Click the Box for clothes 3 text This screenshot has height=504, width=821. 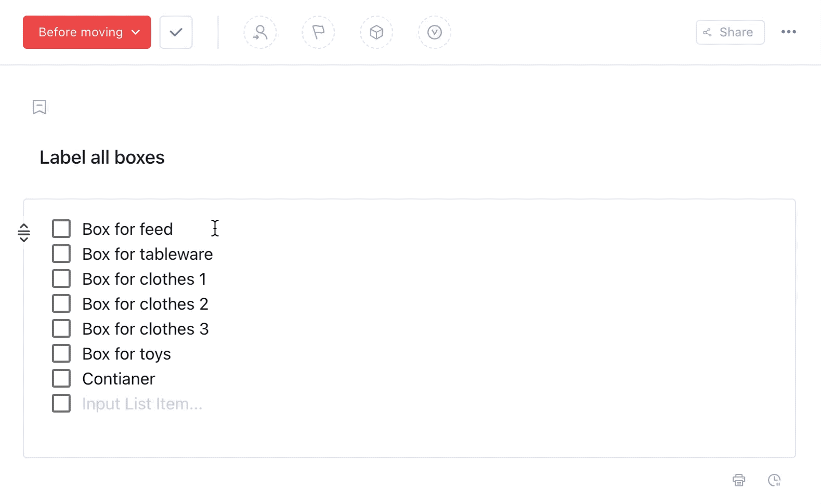pyautogui.click(x=146, y=329)
